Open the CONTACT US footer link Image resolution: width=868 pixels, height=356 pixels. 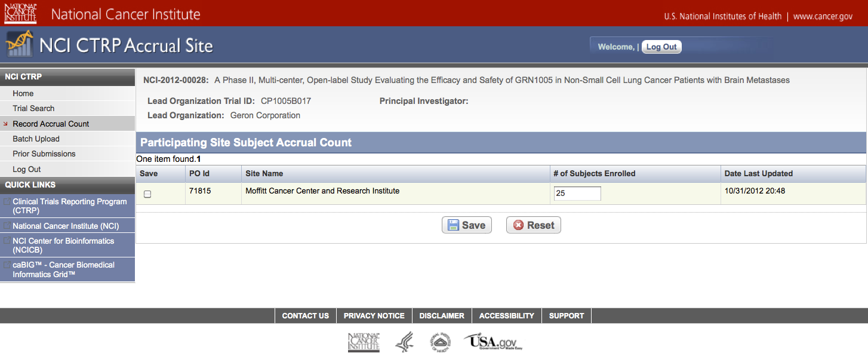(x=305, y=315)
